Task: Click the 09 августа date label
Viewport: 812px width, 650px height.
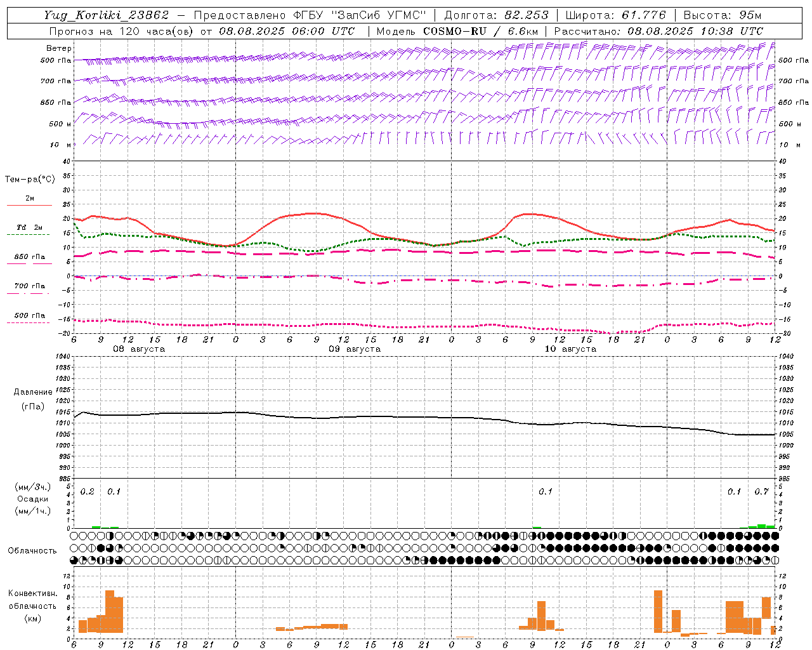Action: tap(355, 349)
